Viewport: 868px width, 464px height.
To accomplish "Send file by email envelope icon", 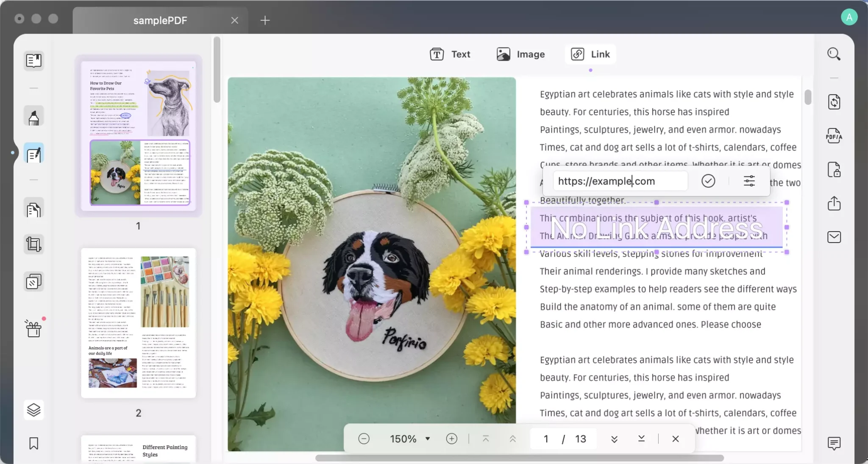I will point(834,237).
